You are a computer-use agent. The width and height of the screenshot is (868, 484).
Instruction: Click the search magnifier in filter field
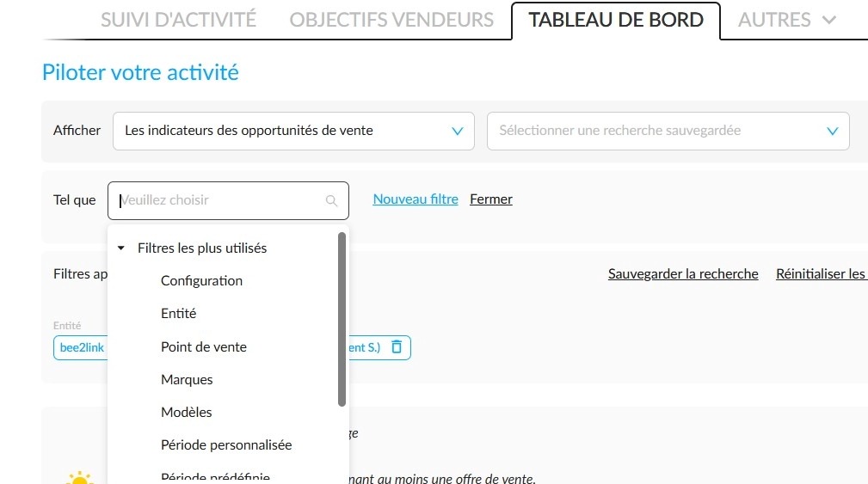(x=331, y=200)
